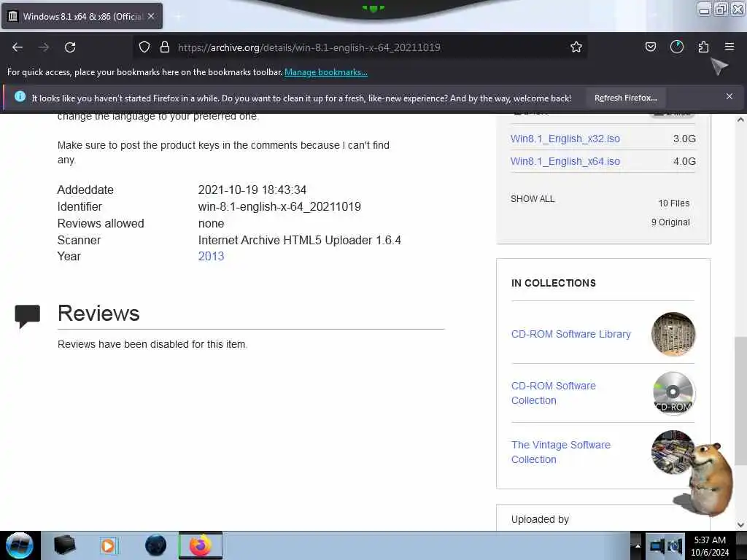Click the notification info icon

tap(20, 97)
